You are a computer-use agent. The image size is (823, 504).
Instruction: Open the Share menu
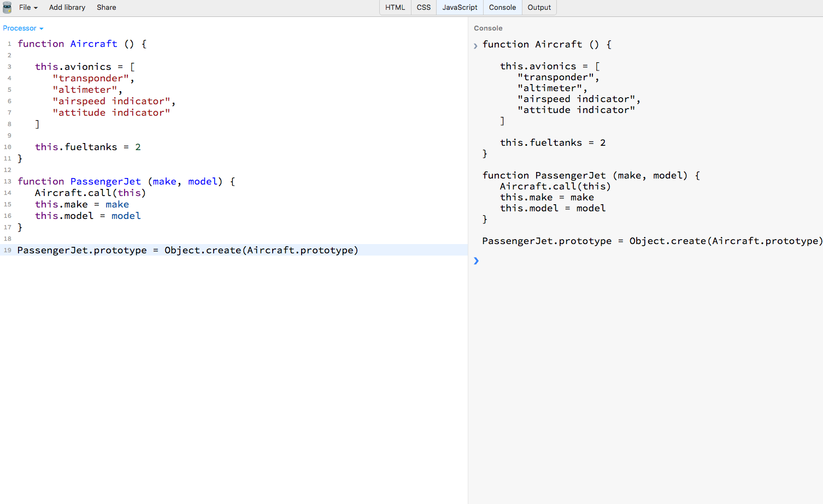107,8
